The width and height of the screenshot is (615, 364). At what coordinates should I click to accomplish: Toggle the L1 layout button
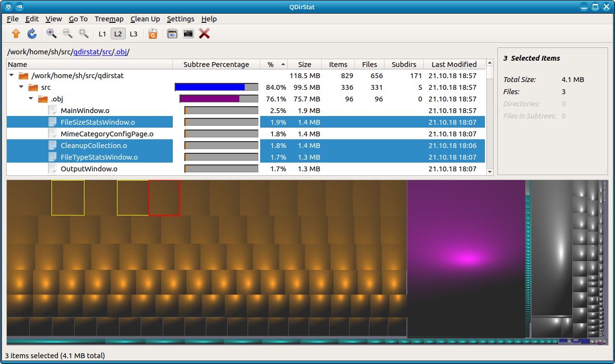(x=102, y=34)
